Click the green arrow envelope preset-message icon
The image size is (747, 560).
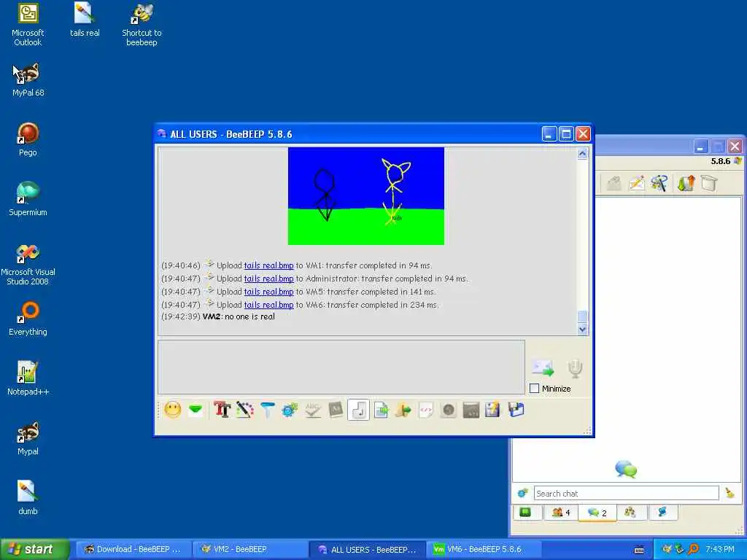coord(196,410)
